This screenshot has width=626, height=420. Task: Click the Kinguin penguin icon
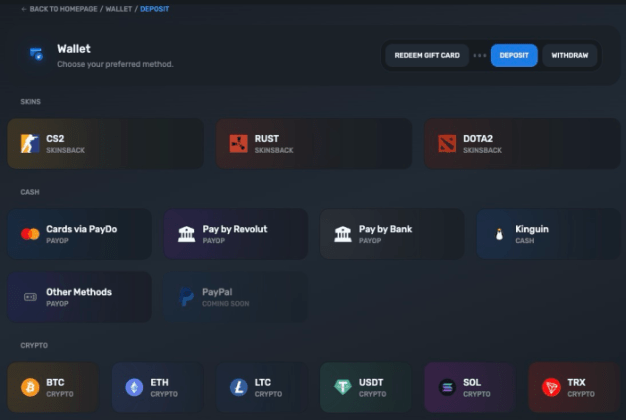point(499,234)
